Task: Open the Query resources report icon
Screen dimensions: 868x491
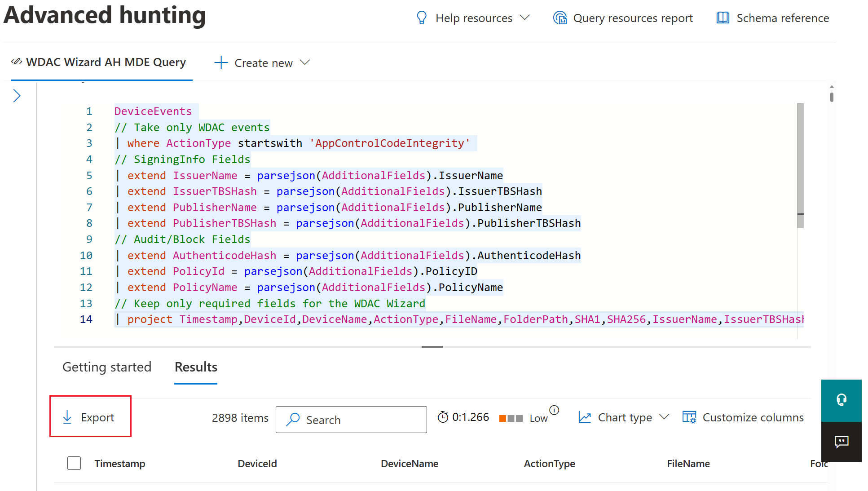Action: [560, 18]
